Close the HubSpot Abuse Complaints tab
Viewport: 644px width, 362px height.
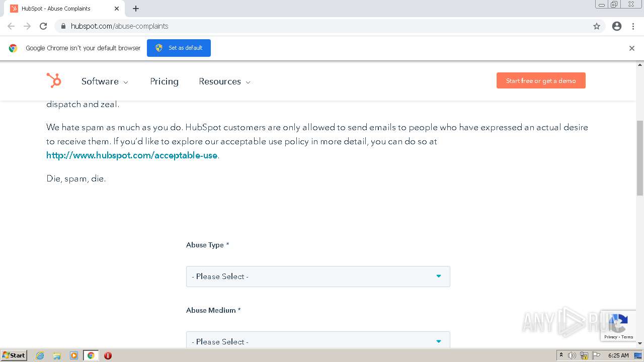117,9
